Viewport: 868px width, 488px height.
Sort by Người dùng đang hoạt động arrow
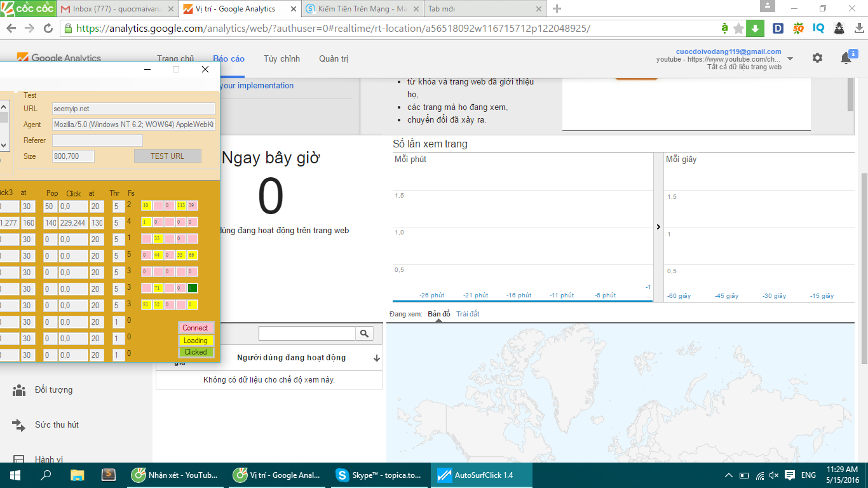click(376, 358)
